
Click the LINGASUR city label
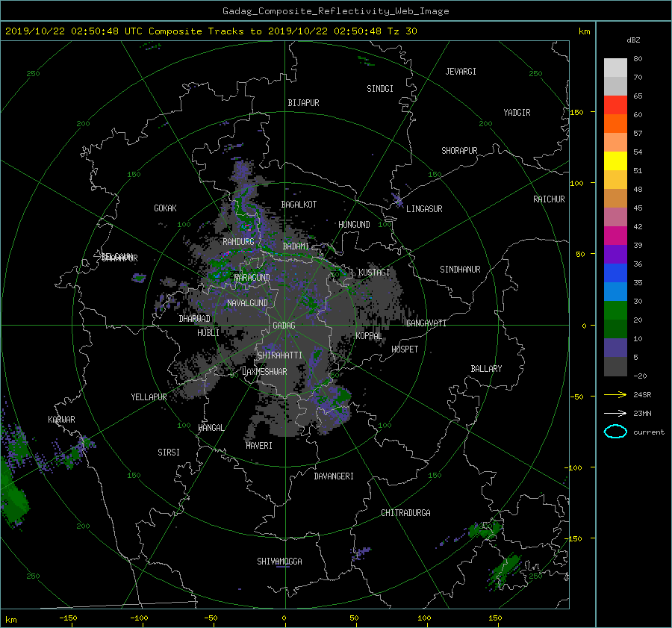pos(424,209)
